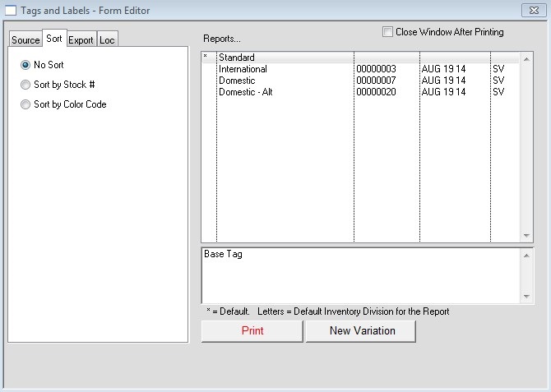Click the AUG 19 14 date for Domestic - Alt
The height and width of the screenshot is (392, 551).
coord(443,92)
